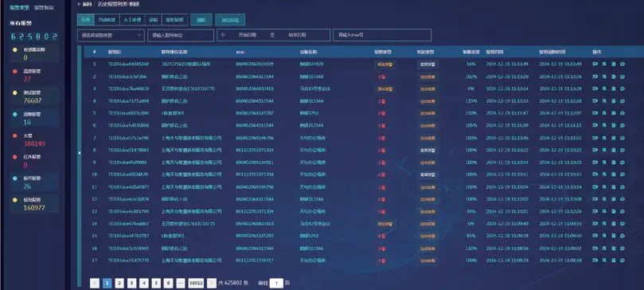The image size is (644, 290).
Task: Click the total count 625802 display
Action: point(33,37)
